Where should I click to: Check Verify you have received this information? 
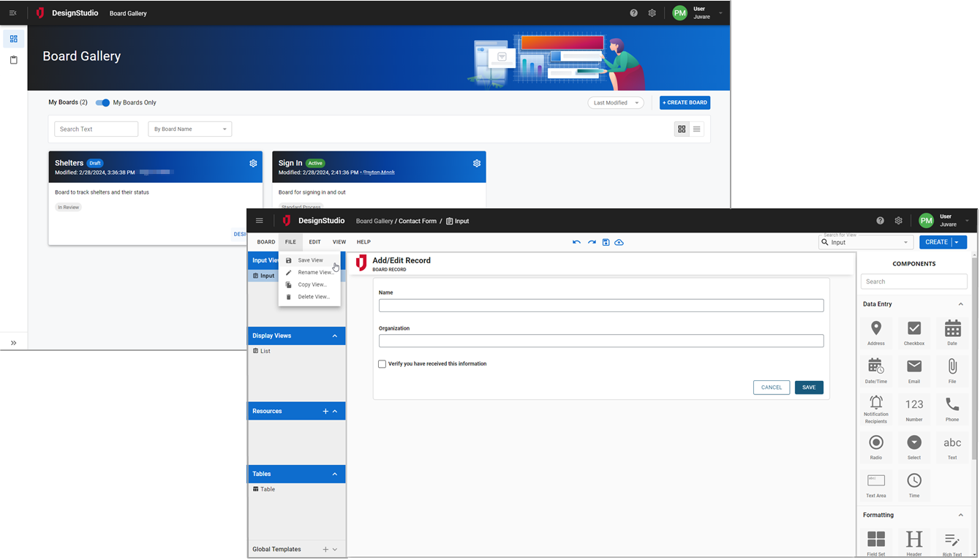click(x=382, y=364)
